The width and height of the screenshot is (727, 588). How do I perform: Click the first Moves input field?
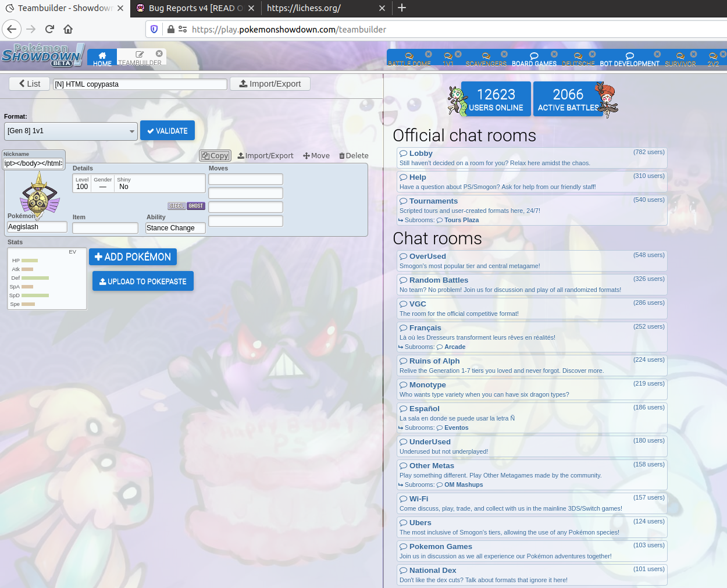coord(245,179)
